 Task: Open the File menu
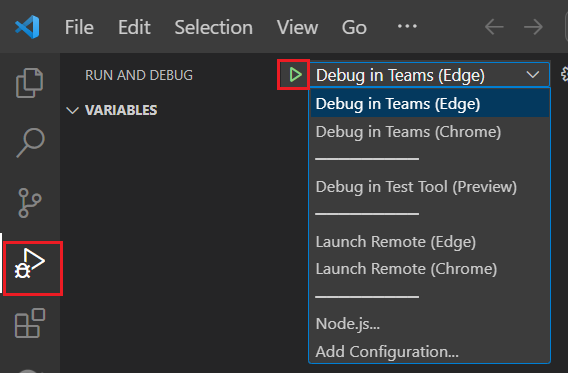[79, 27]
